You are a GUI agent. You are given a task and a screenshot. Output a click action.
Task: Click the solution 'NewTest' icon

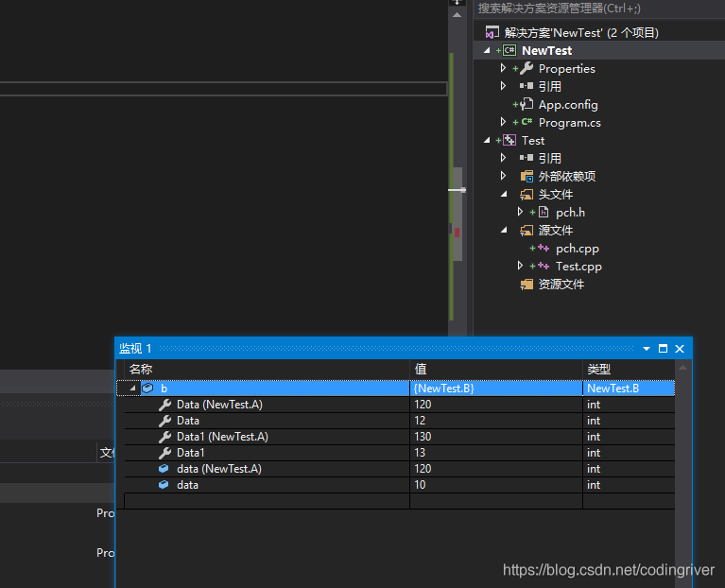(492, 32)
